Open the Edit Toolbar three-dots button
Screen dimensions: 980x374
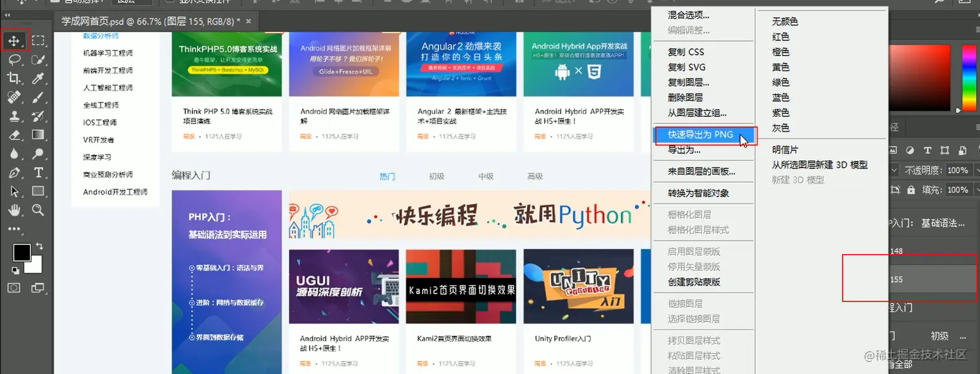point(14,229)
